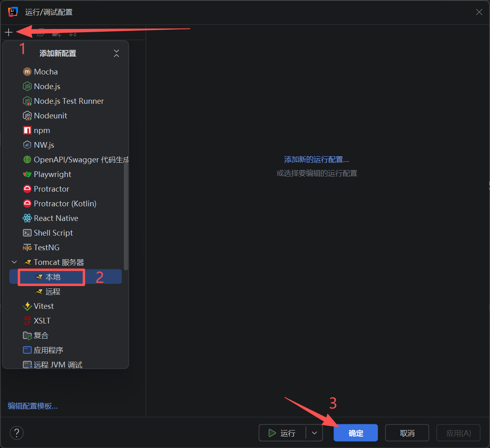Click the 添加新的运行配置... link
Viewport: 490px width, 448px height.
click(x=316, y=160)
